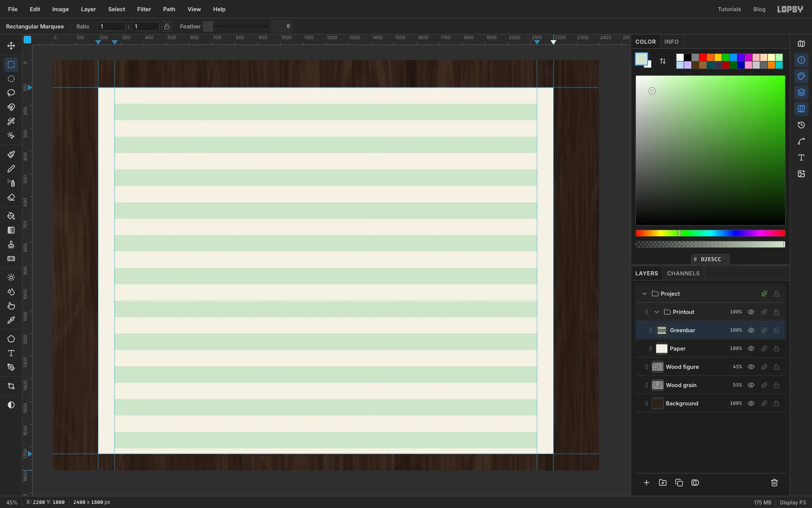Open the Tutorials link

[729, 9]
